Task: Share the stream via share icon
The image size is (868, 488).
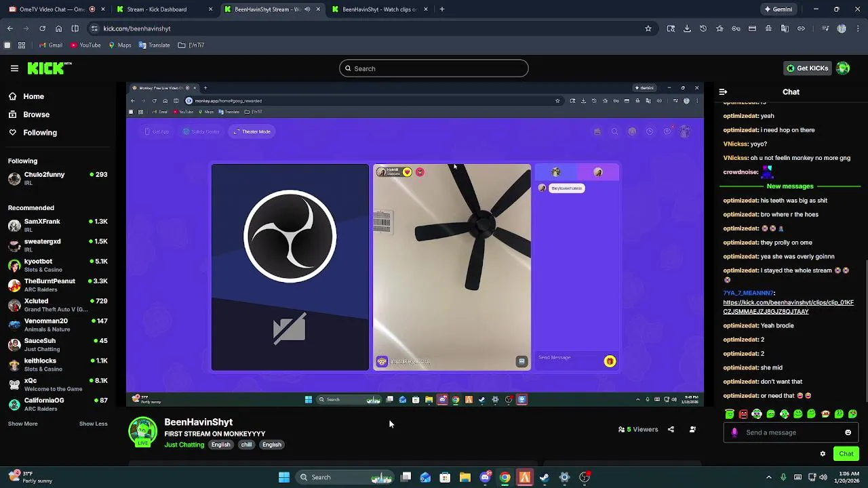Action: click(671, 429)
